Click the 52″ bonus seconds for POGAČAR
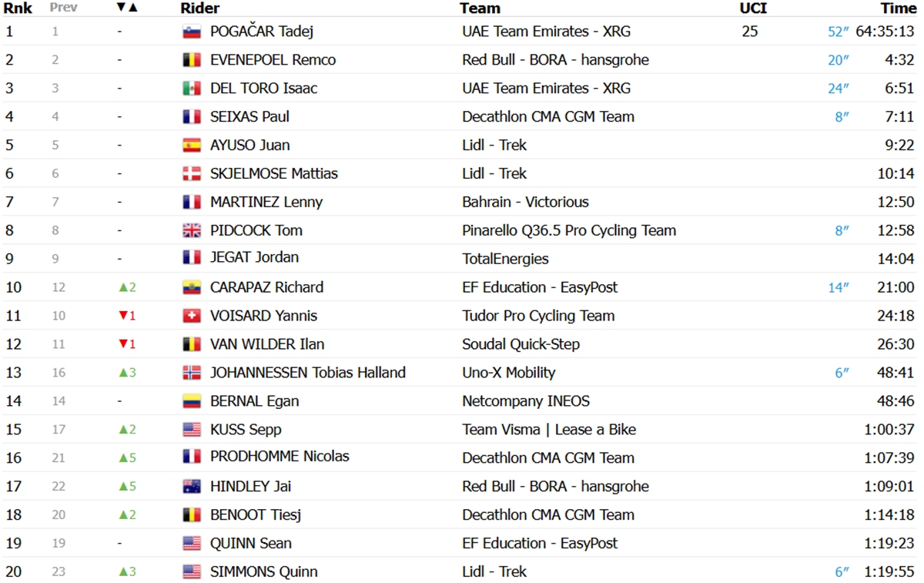 tap(839, 32)
